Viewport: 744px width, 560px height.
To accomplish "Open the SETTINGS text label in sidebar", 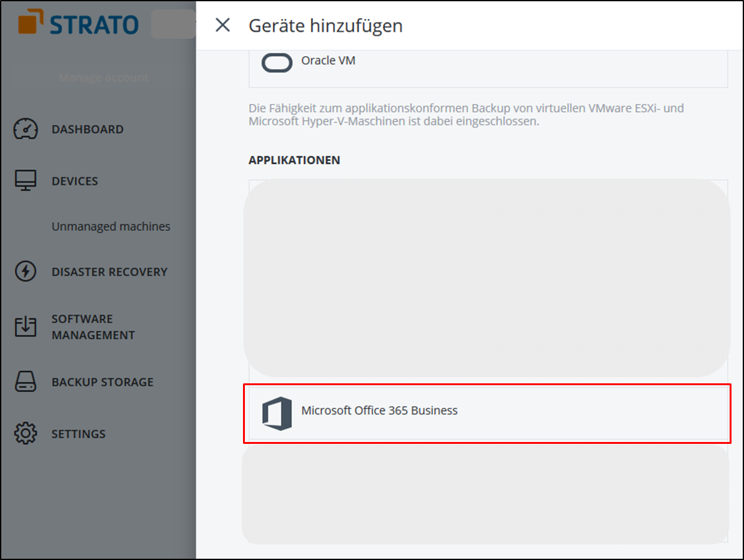I will [x=79, y=434].
